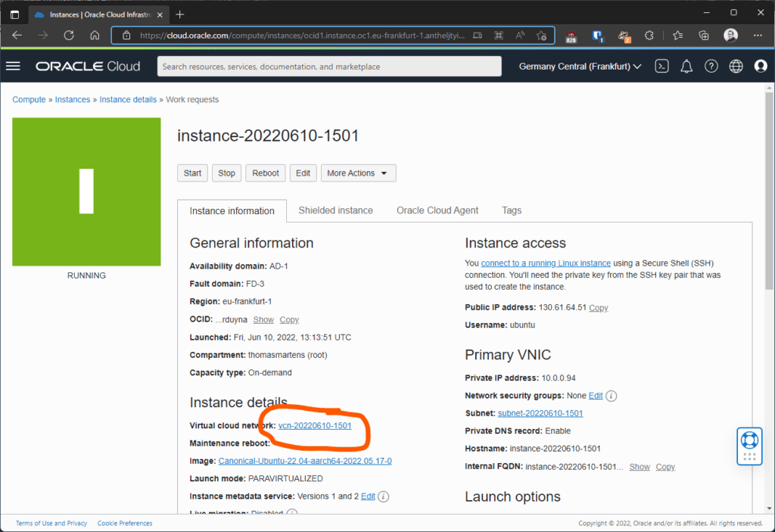Open the network security groups info tooltip
Image resolution: width=775 pixels, height=532 pixels.
tap(612, 395)
